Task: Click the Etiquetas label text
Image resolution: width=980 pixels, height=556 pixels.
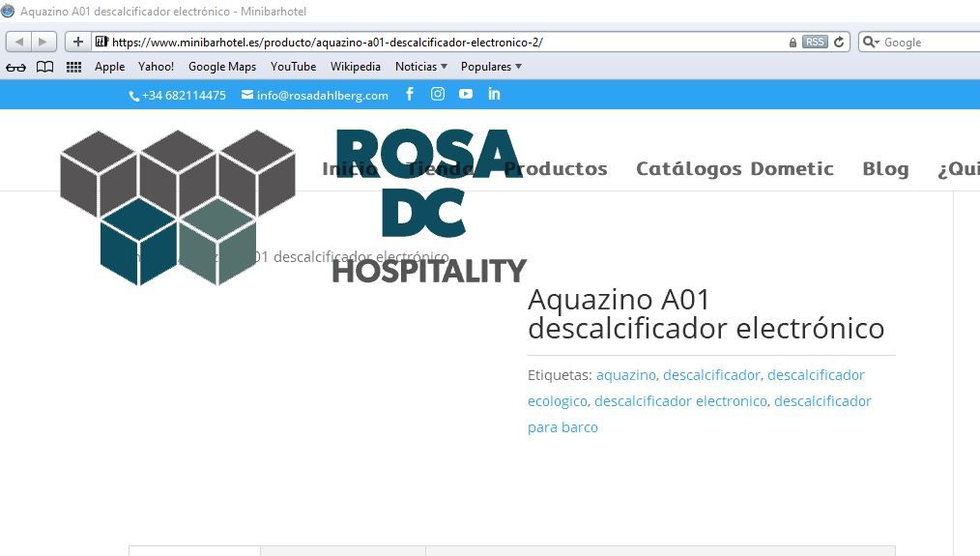Action: (x=560, y=375)
